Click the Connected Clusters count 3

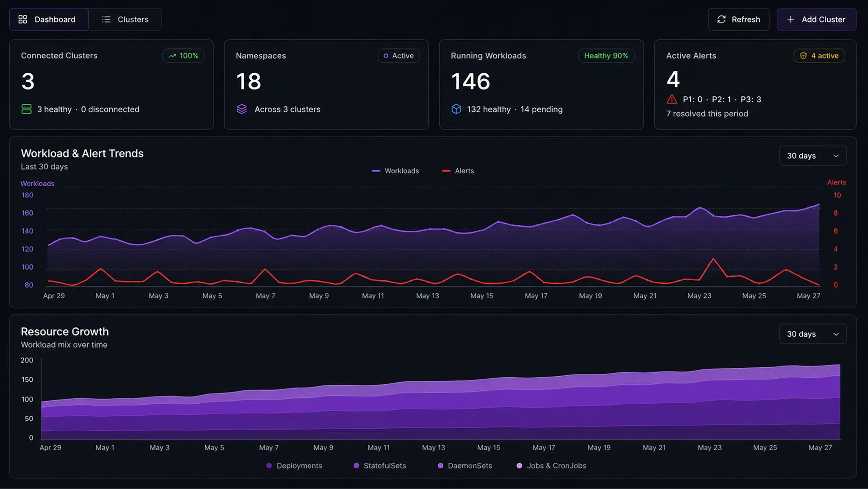[x=28, y=81]
